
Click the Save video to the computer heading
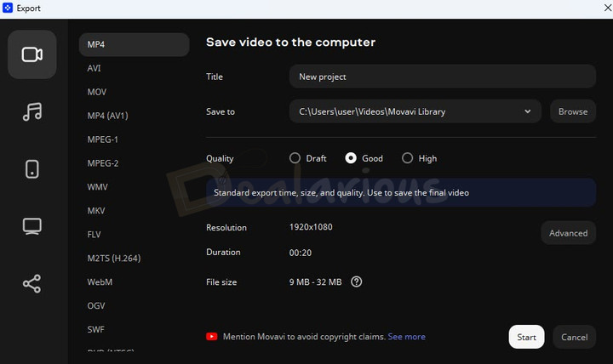click(290, 43)
